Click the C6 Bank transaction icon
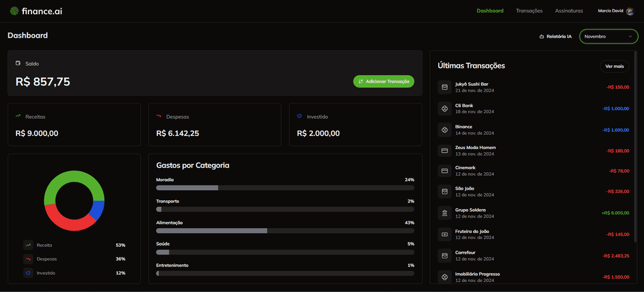This screenshot has height=292, width=644. point(444,108)
